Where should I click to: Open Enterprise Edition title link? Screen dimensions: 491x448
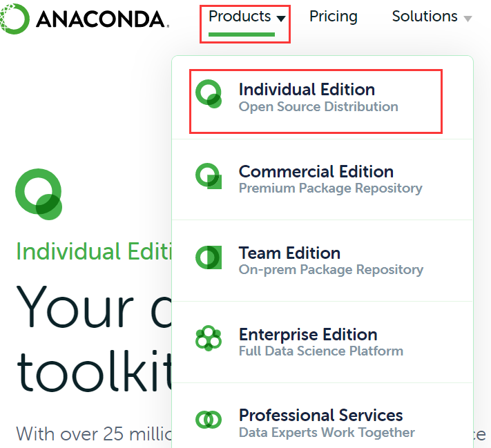(x=308, y=335)
